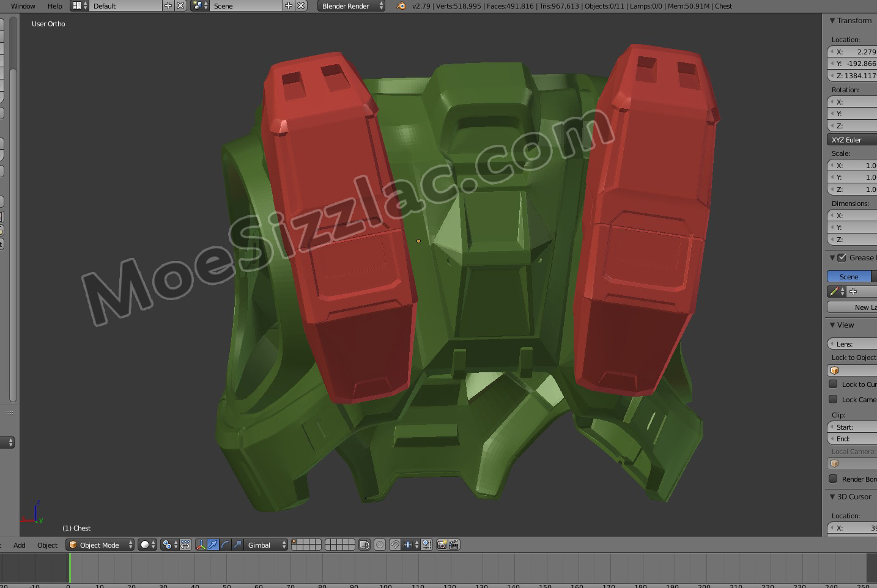Viewport: 877px width, 588px height.
Task: Toggle lock camera and layers icon
Action: [364, 545]
